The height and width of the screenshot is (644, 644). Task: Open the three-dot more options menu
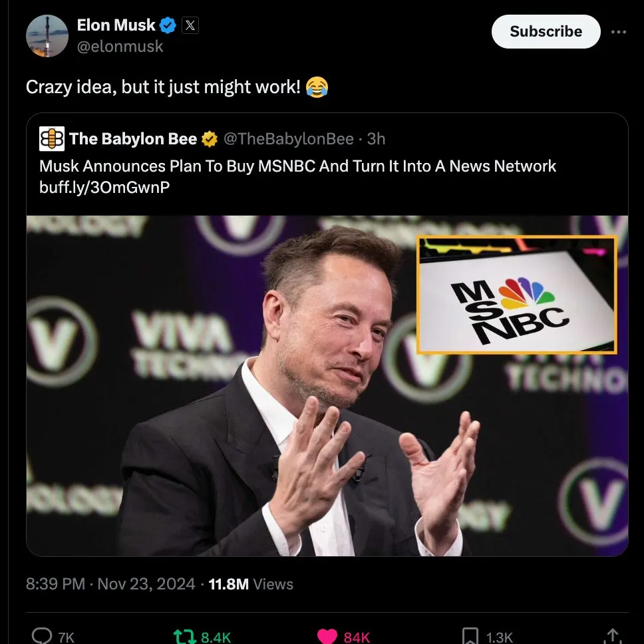click(619, 31)
